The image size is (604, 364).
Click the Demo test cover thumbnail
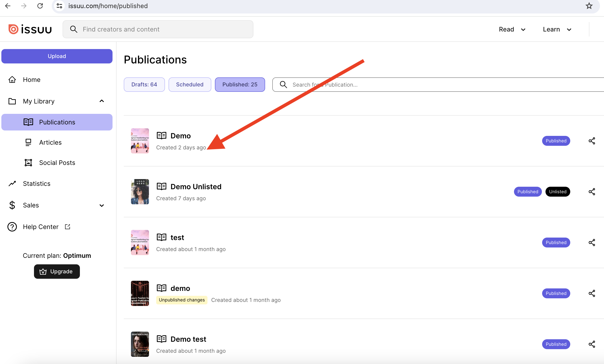(140, 344)
